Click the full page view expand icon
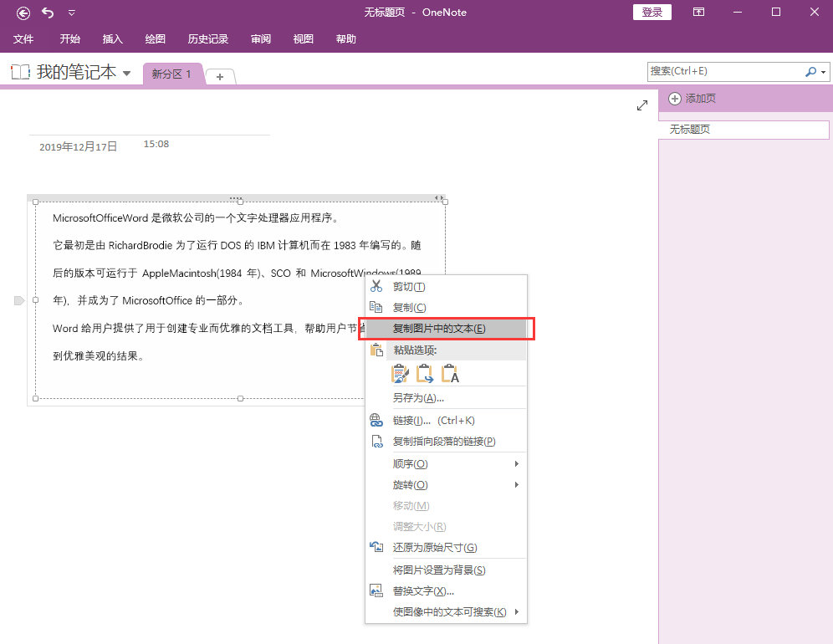This screenshot has width=833, height=644. (642, 105)
